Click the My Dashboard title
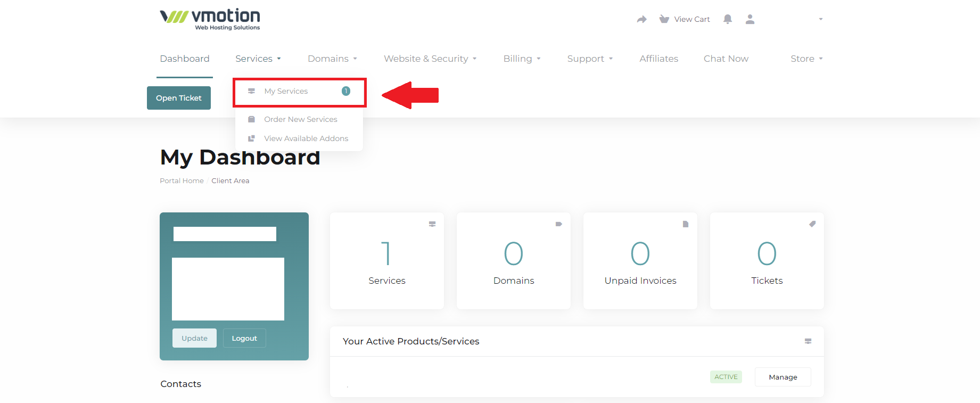Viewport: 980px width, 403px height. 240,158
